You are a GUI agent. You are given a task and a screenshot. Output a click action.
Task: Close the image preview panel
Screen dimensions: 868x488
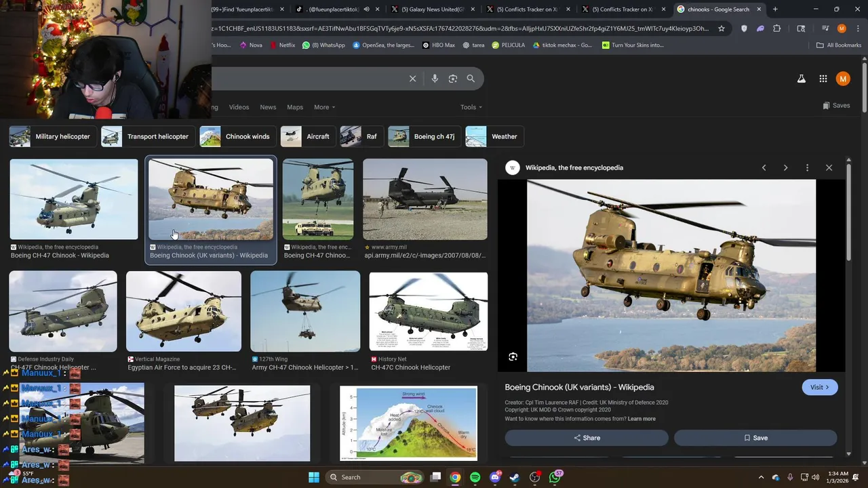click(x=829, y=167)
